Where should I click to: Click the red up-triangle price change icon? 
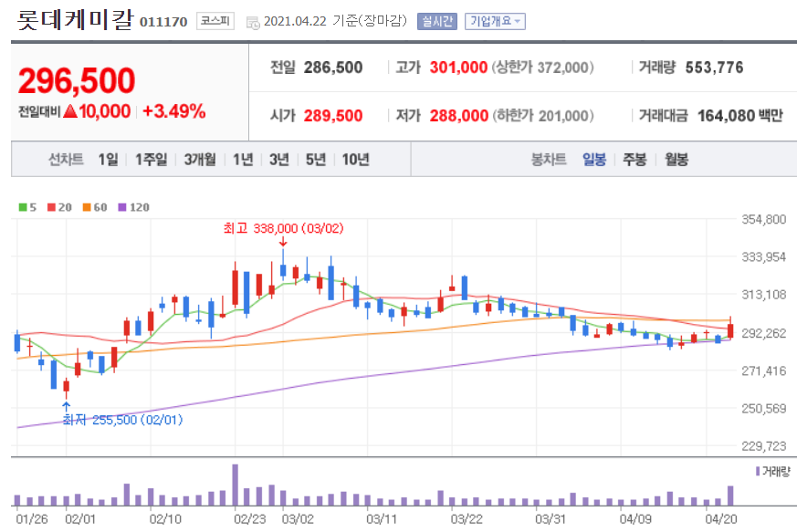click(70, 110)
